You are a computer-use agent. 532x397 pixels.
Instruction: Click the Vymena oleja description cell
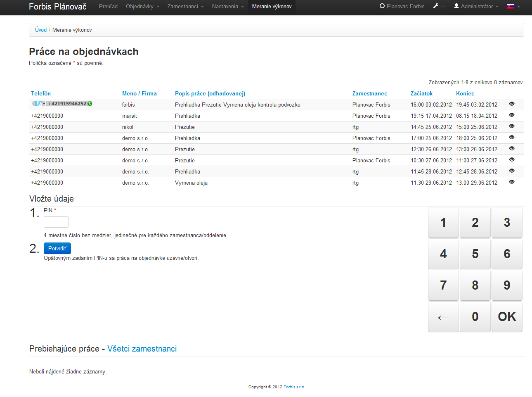click(191, 183)
